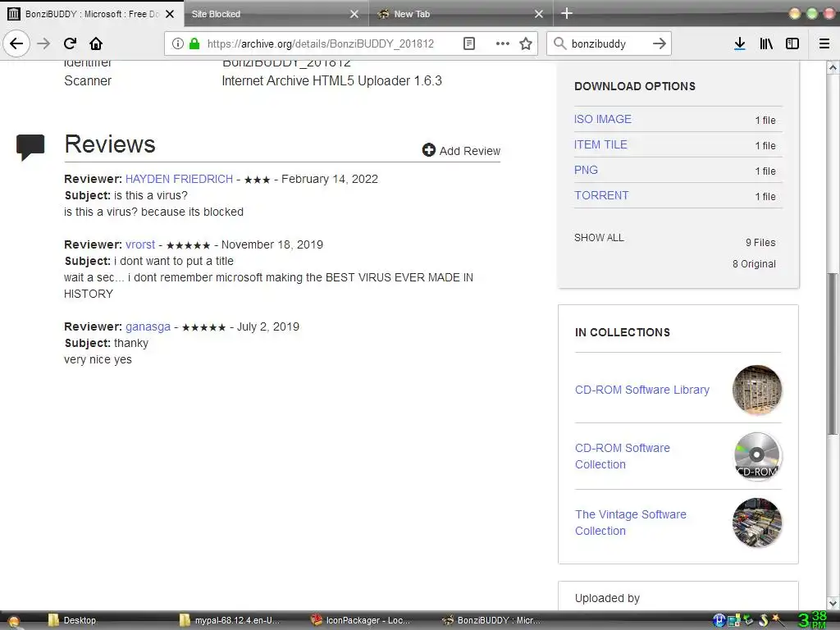
Task: Click the scrollbar up arrow
Action: [x=832, y=67]
